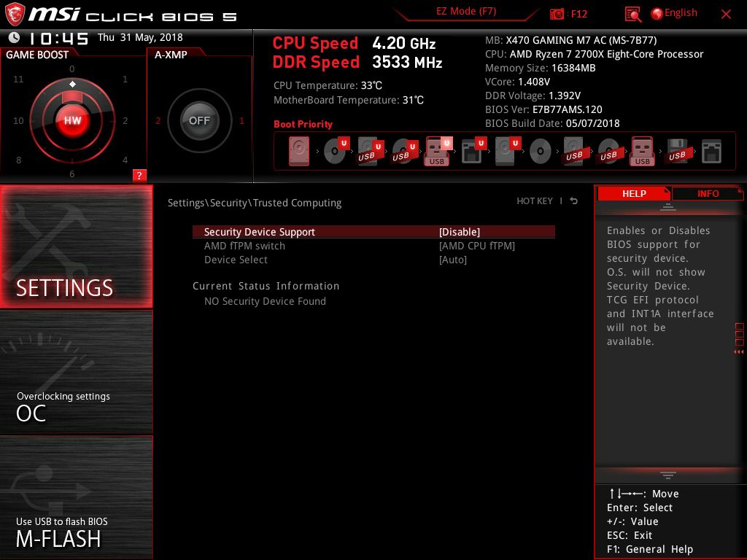Viewport: 747px width, 560px height.
Task: Click the help panel bottom scroll grip
Action: 668,475
